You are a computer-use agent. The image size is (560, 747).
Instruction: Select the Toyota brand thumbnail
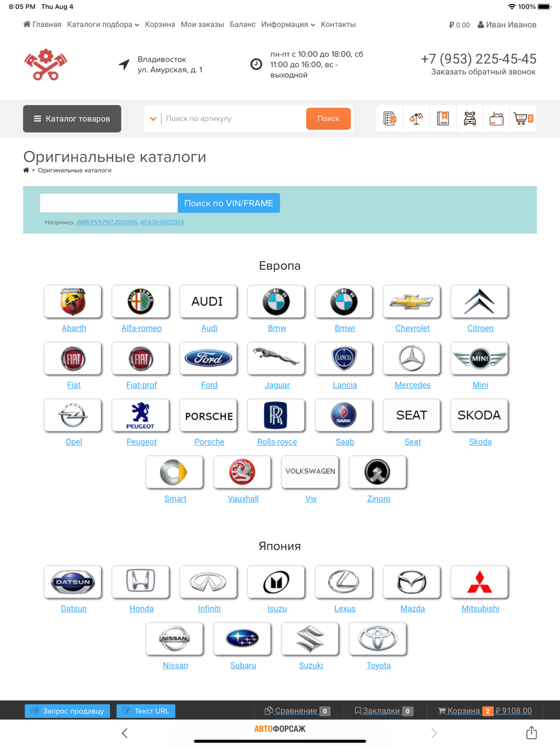tap(378, 639)
